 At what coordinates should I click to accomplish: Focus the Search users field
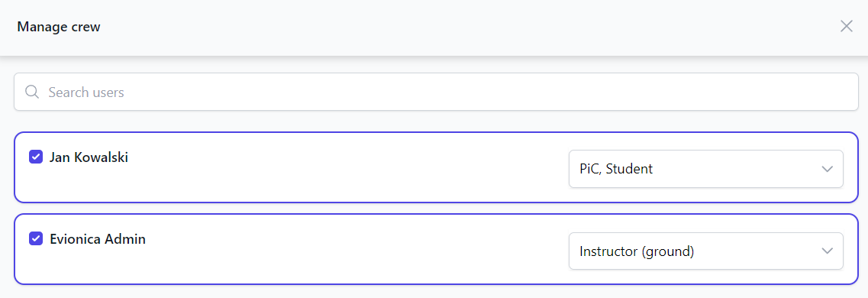(436, 92)
